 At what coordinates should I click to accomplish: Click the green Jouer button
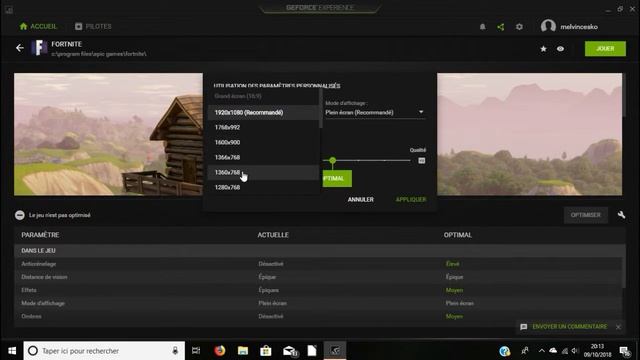point(605,49)
